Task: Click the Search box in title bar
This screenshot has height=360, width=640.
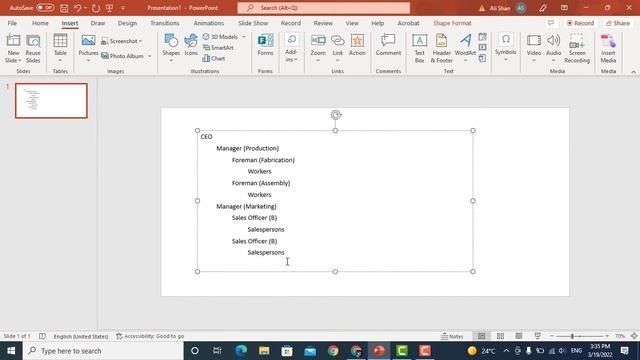Action: pos(324,8)
